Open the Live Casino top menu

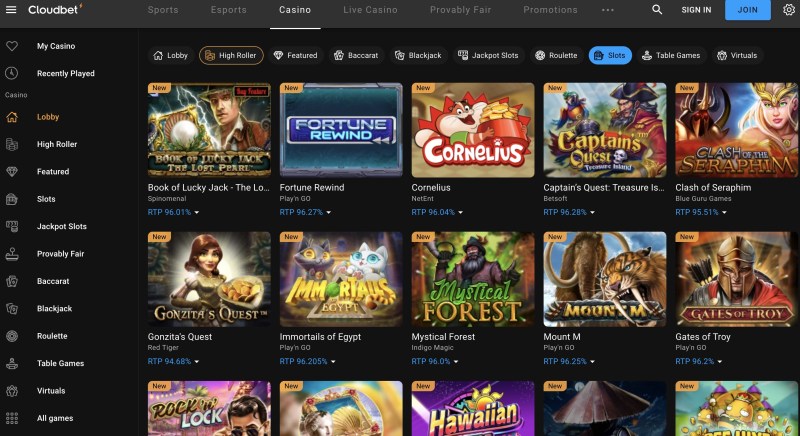coord(370,10)
